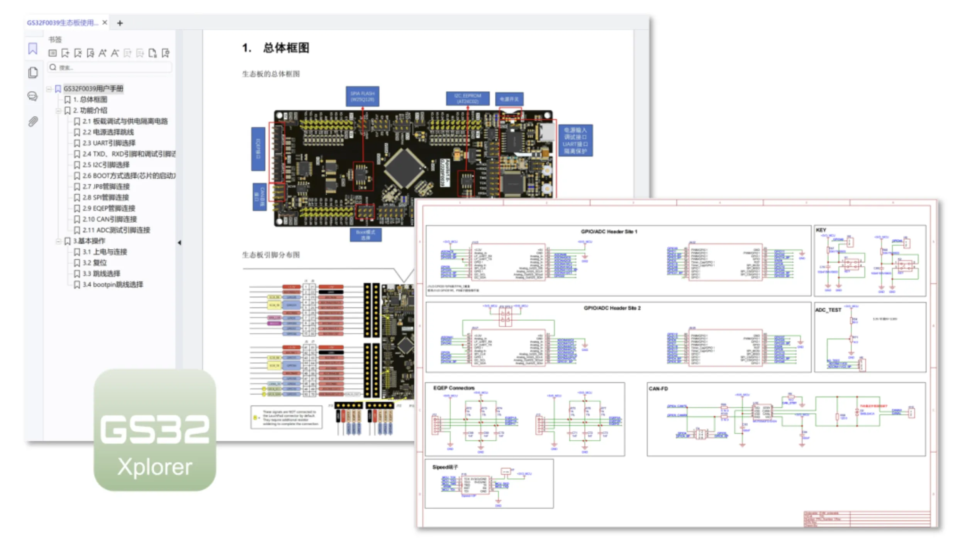The image size is (960, 560).
Task: Click the I2C EEPROM label on board diagram
Action: pyautogui.click(x=468, y=98)
